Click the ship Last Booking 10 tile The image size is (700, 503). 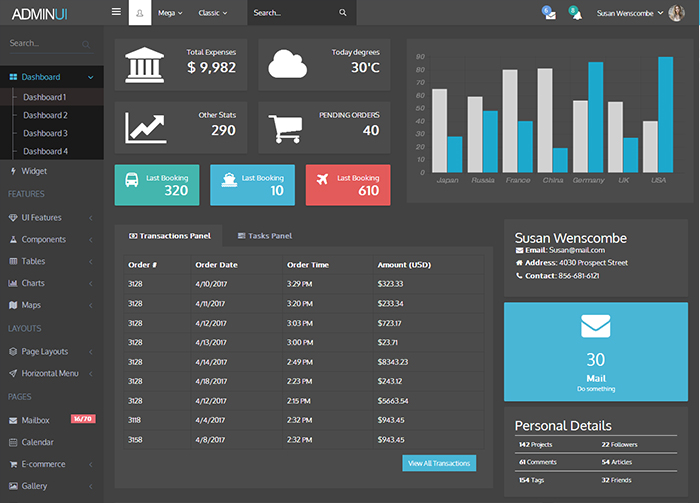click(x=252, y=185)
